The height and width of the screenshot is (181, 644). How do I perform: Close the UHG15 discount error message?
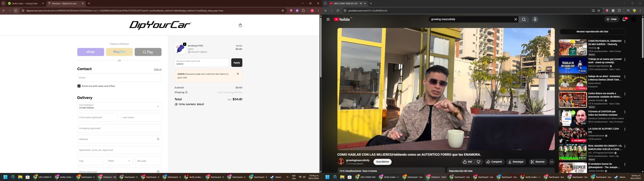click(238, 74)
